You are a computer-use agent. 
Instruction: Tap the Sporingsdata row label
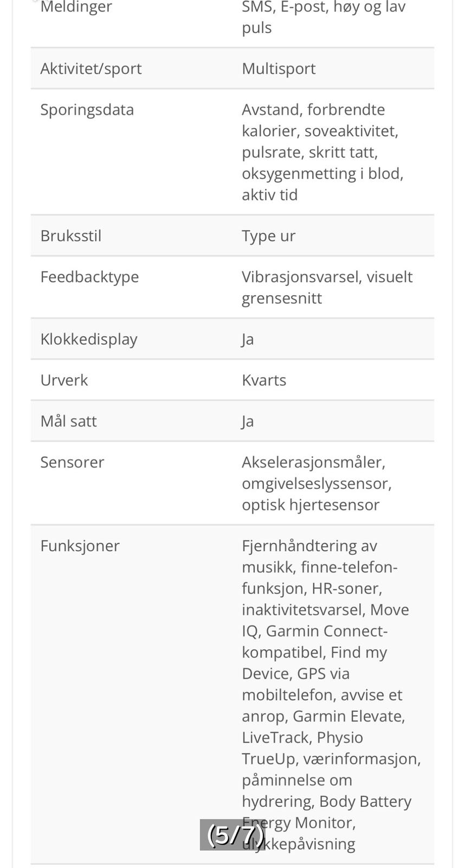click(x=87, y=110)
